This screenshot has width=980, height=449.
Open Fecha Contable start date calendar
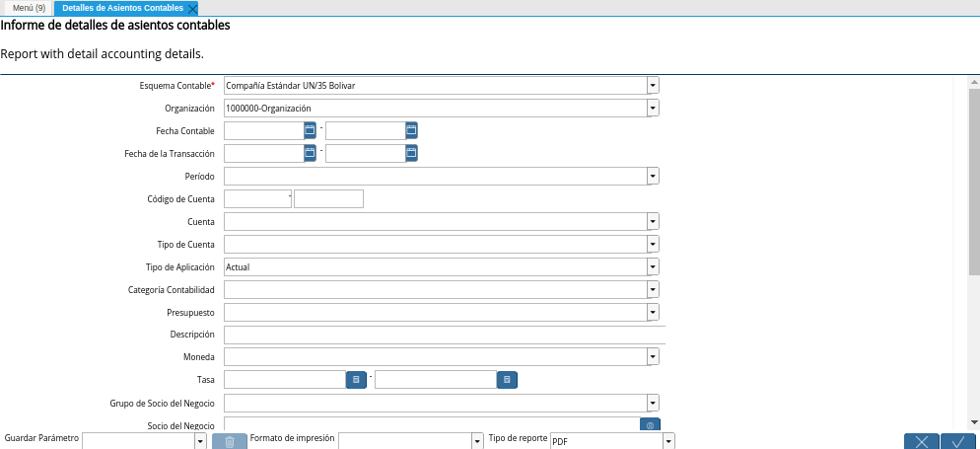point(310,130)
